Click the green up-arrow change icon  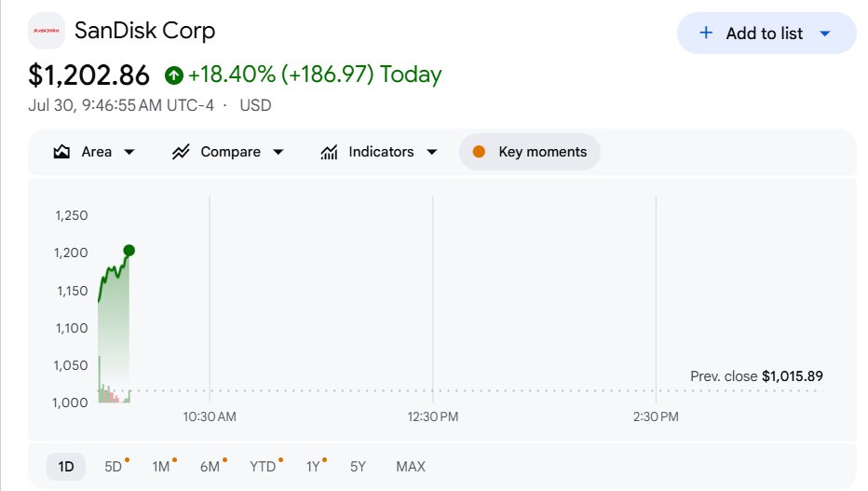pos(174,75)
